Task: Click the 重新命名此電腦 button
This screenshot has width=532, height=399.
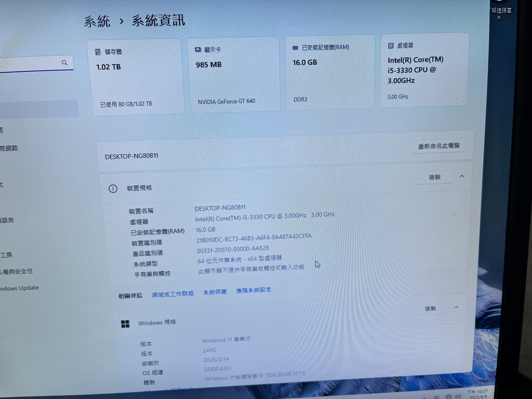Action: click(439, 146)
